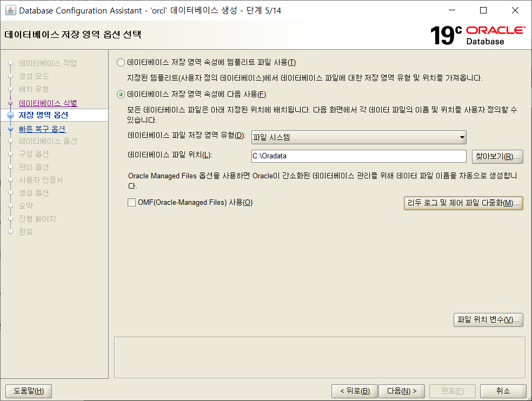This screenshot has height=401, width=532.
Task: Click the 사용자 인증서 step label
Action: [41, 180]
